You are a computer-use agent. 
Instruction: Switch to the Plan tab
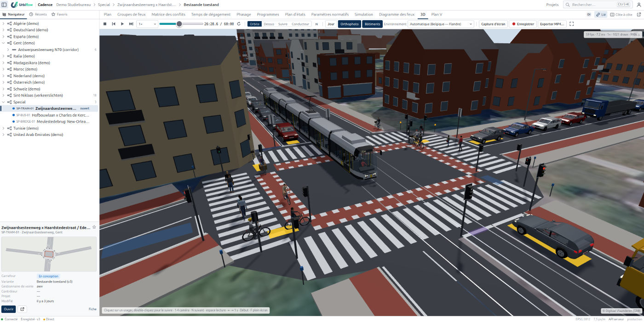click(108, 15)
